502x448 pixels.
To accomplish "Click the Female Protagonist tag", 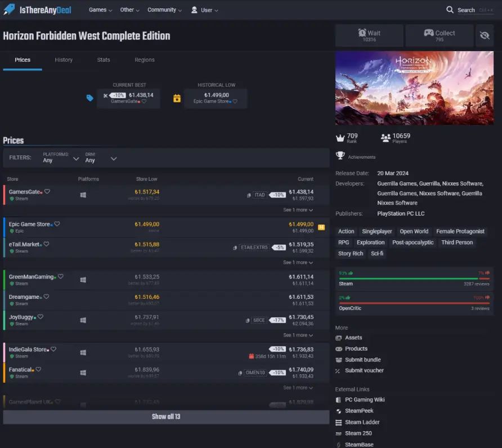I will tap(460, 231).
